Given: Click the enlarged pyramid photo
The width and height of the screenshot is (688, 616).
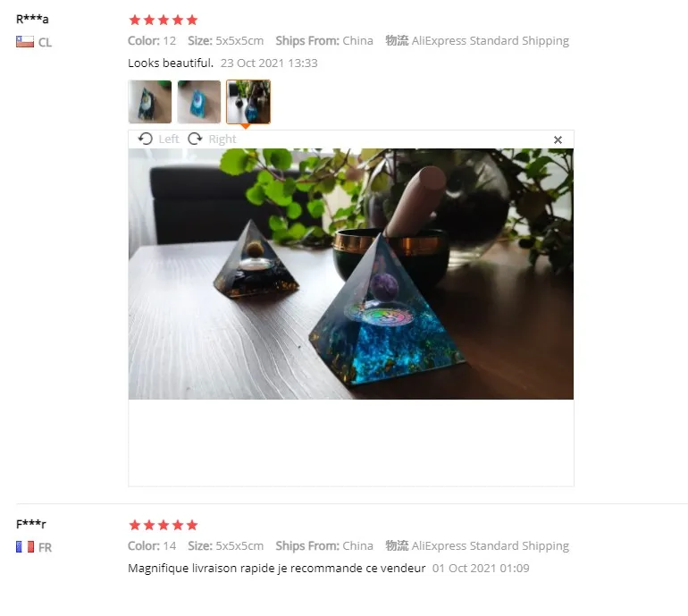Looking at the screenshot, I should point(350,274).
